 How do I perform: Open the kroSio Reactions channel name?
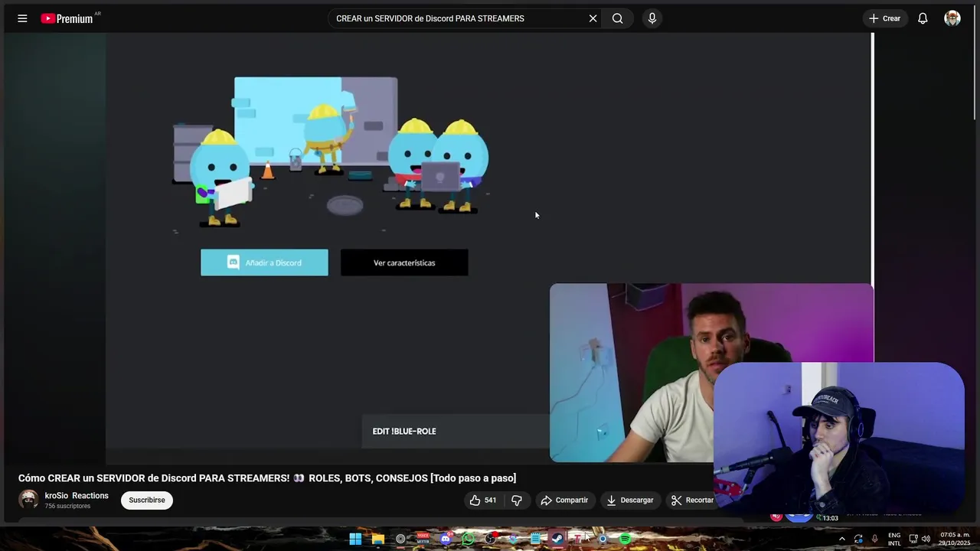click(x=77, y=495)
